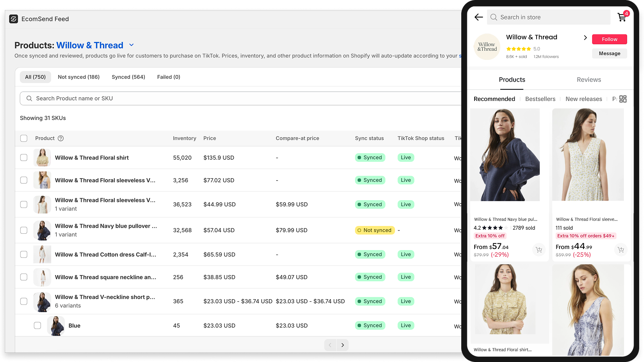Expand 1 variant under Floral sleeveless $44.99
The height and width of the screenshot is (362, 644).
tap(66, 209)
